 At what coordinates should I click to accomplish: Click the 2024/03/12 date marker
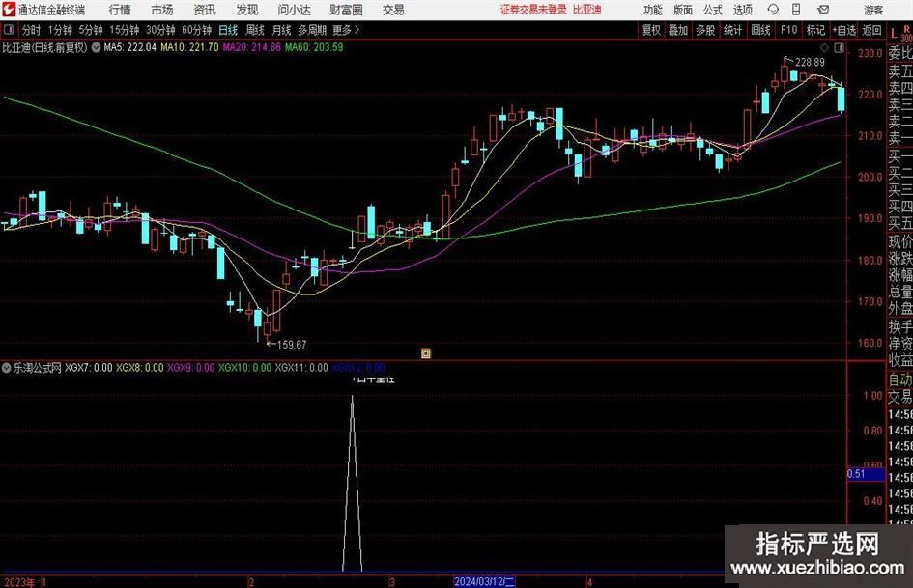coord(484,581)
